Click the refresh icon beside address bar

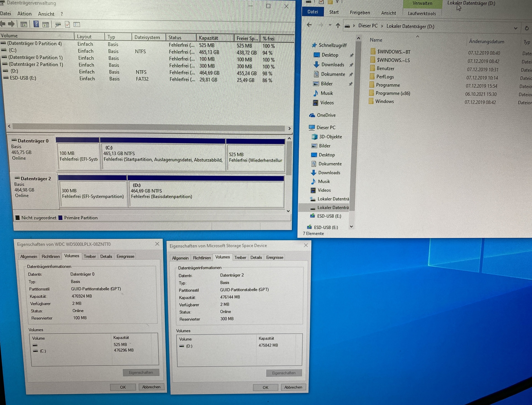(527, 28)
